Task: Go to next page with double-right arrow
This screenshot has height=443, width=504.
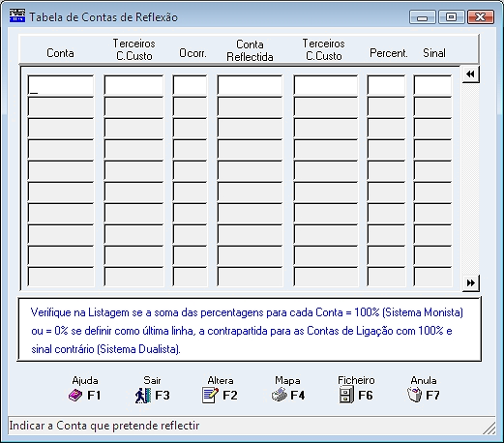Action: pos(471,283)
